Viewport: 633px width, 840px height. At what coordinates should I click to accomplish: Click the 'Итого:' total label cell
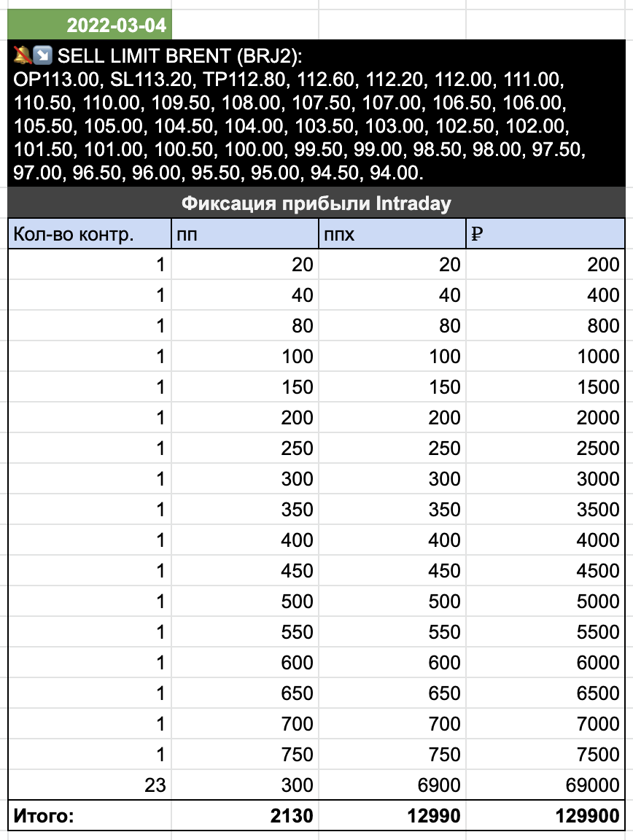pos(90,815)
